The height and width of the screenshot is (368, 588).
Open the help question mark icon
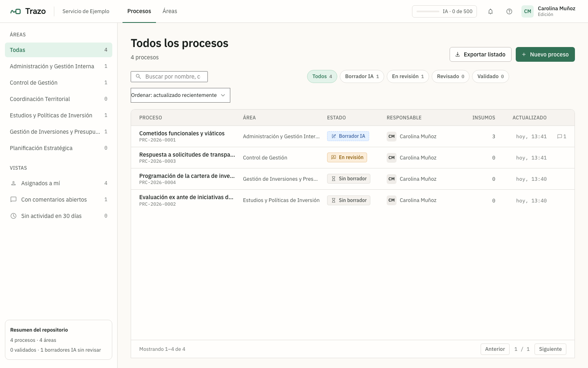point(509,11)
